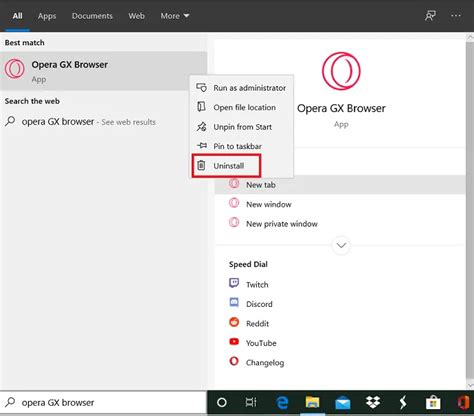Image resolution: width=474 pixels, height=416 pixels.
Task: Click the trash icon next to Uninstall
Action: pos(201,165)
